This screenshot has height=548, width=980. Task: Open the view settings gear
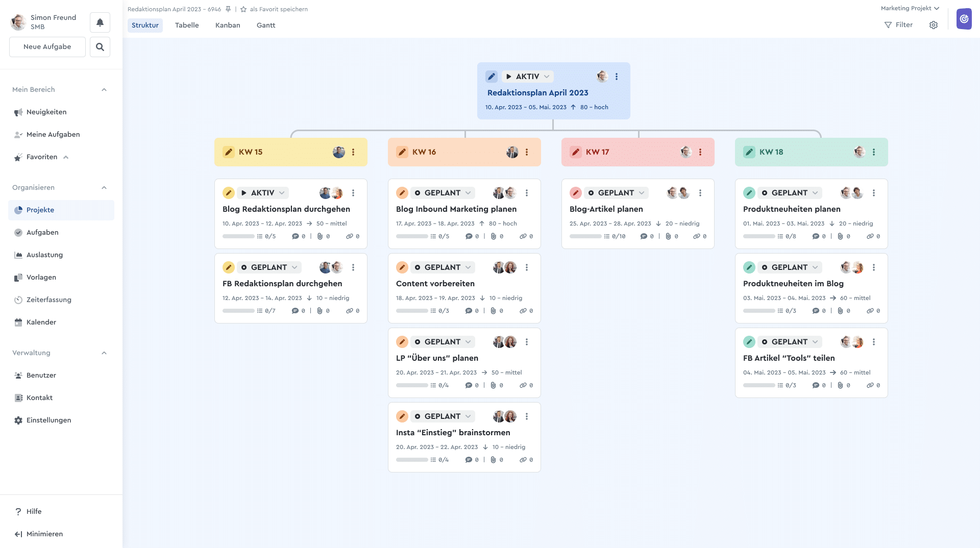click(934, 25)
